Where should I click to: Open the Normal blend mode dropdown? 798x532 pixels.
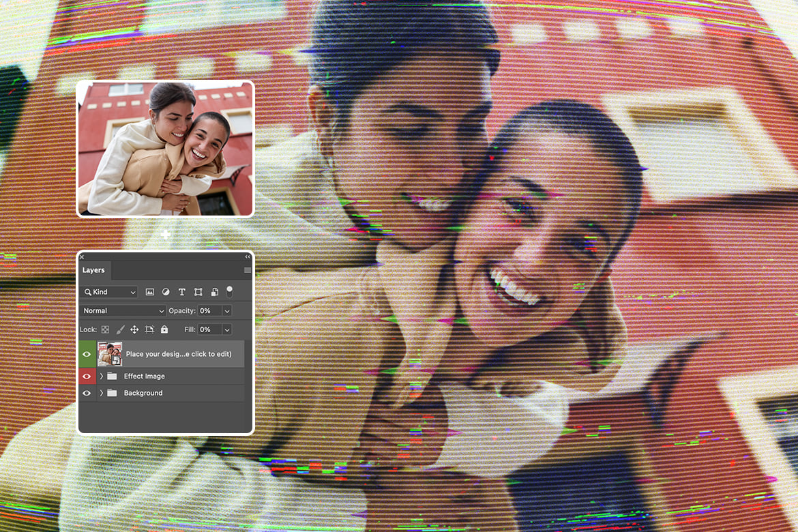click(x=123, y=310)
